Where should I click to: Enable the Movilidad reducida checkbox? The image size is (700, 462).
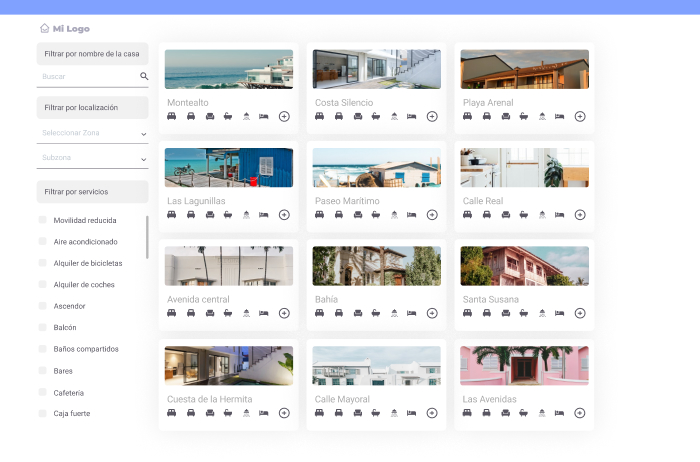coord(42,220)
